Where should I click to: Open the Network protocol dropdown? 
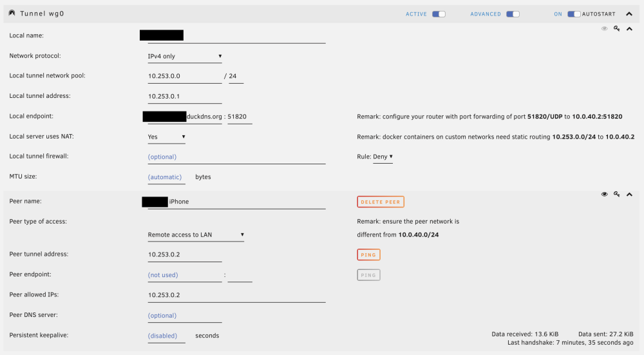click(185, 56)
